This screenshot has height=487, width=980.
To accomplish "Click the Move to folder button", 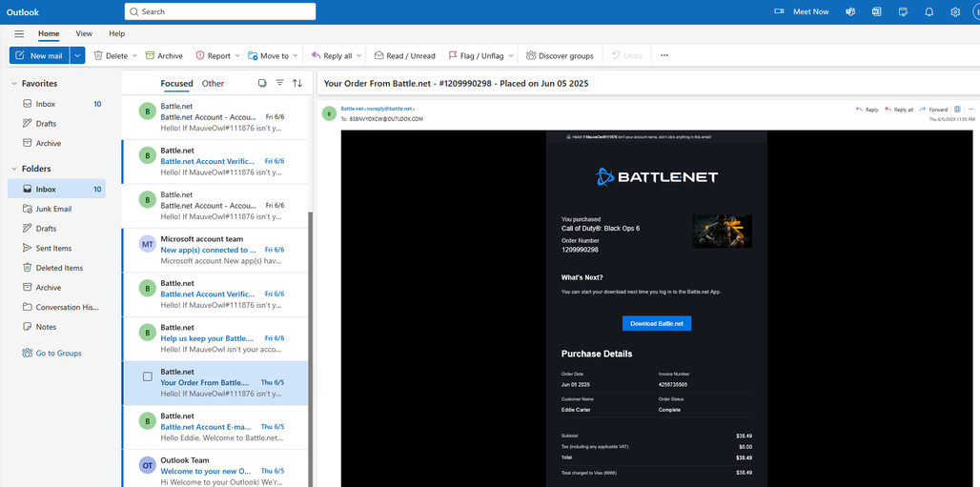I will 269,55.
